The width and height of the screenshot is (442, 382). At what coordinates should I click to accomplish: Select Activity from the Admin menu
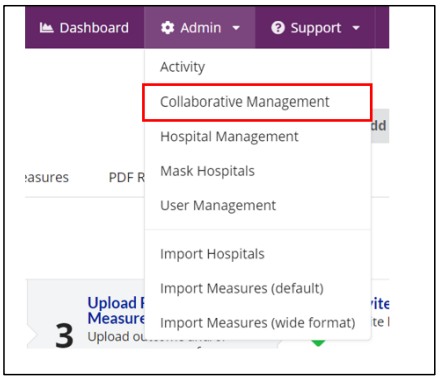(x=182, y=67)
